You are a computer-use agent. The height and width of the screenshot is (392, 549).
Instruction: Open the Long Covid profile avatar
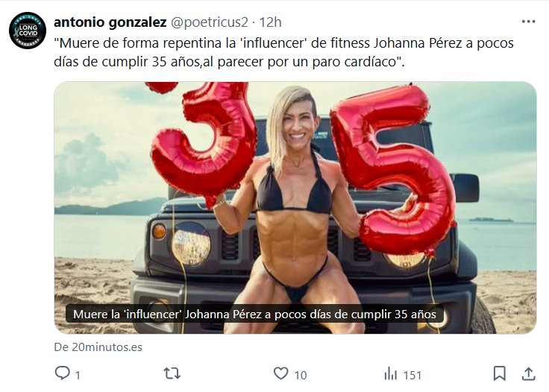(x=28, y=31)
